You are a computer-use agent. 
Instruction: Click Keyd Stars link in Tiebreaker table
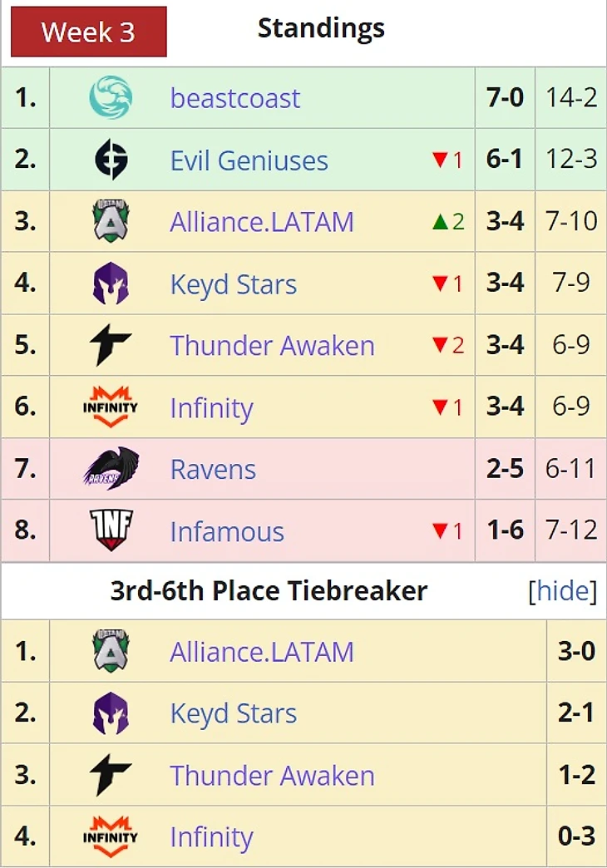tap(233, 713)
